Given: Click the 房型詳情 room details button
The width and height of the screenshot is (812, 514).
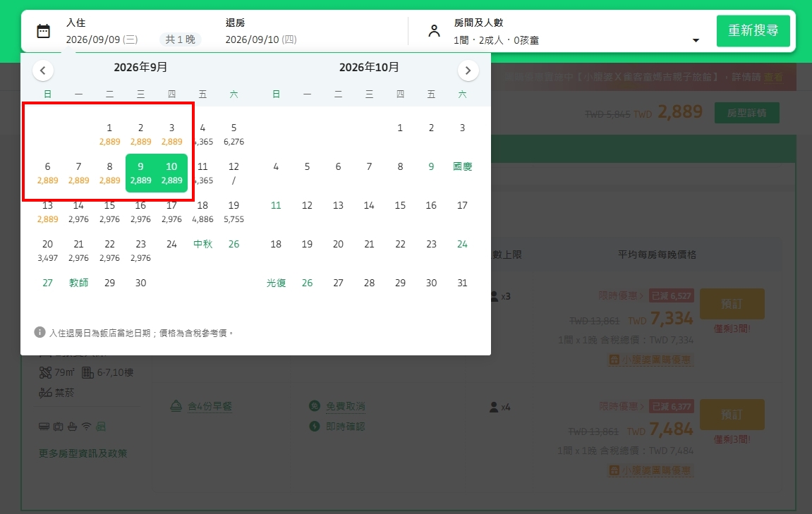Looking at the screenshot, I should click(x=747, y=113).
